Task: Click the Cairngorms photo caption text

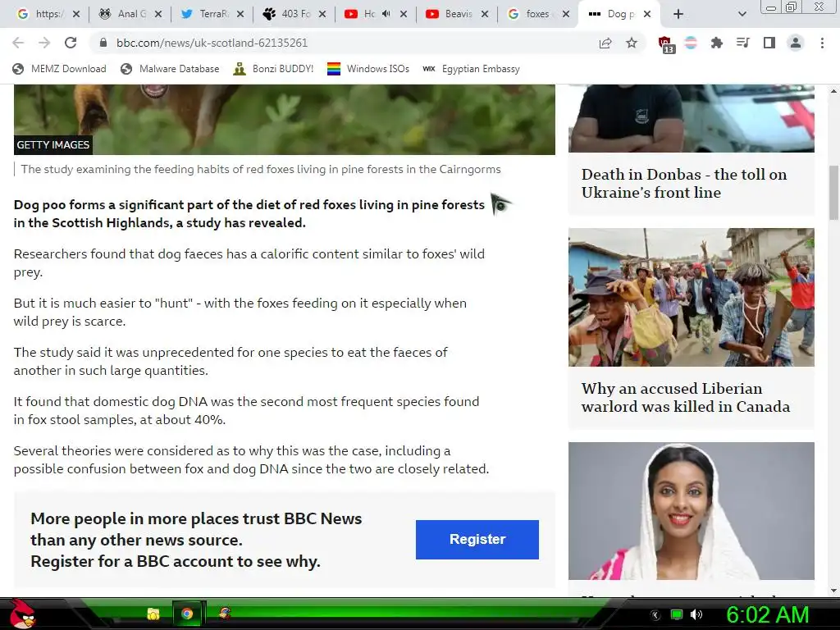Action: (261, 169)
